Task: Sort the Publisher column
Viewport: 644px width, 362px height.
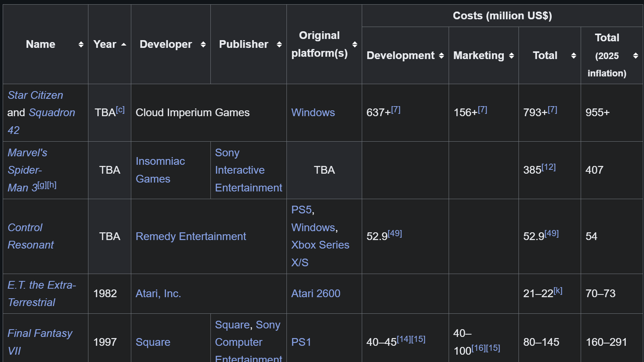Action: coord(279,44)
